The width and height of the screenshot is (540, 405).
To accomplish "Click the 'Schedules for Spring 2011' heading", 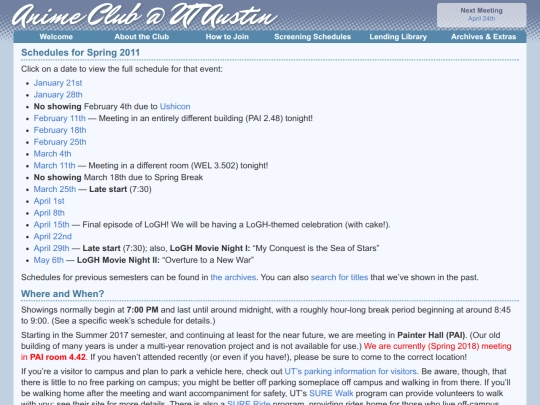I will (81, 53).
